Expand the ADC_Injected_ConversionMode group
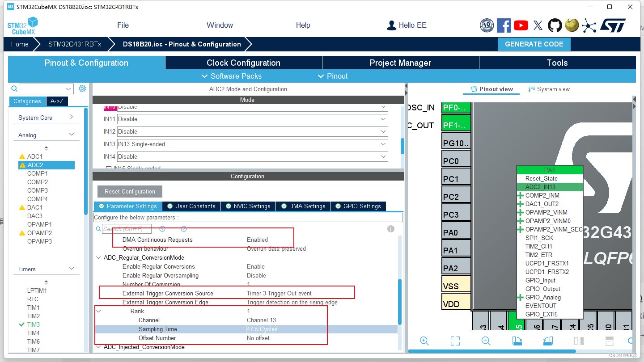This screenshot has height=362, width=644. point(98,347)
